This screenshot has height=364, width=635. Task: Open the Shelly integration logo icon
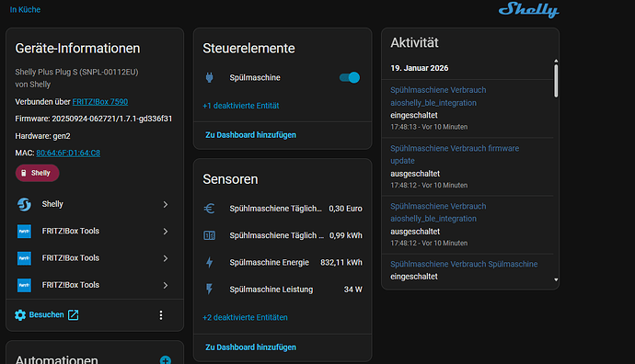pyautogui.click(x=24, y=204)
